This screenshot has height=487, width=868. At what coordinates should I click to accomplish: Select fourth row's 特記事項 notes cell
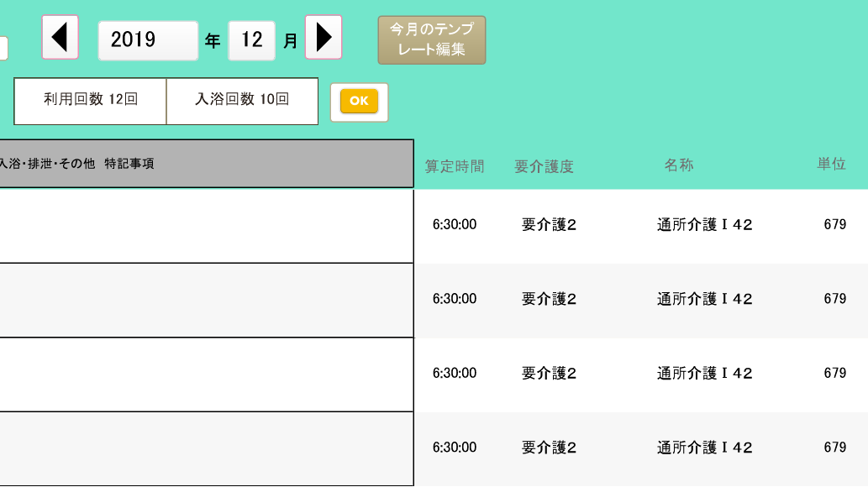pos(207,449)
